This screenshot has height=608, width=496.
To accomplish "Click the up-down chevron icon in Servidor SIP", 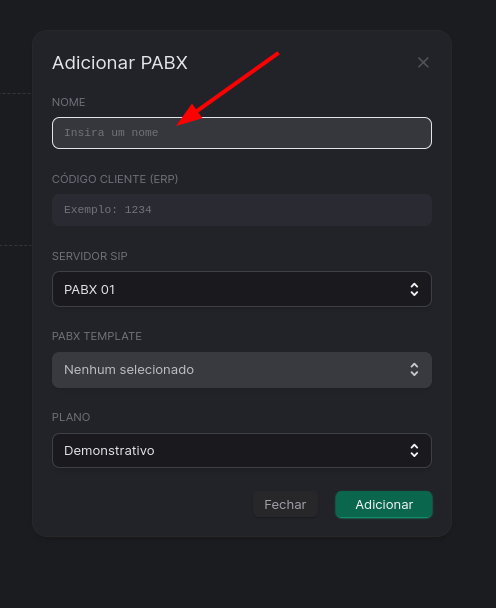I will (x=414, y=289).
